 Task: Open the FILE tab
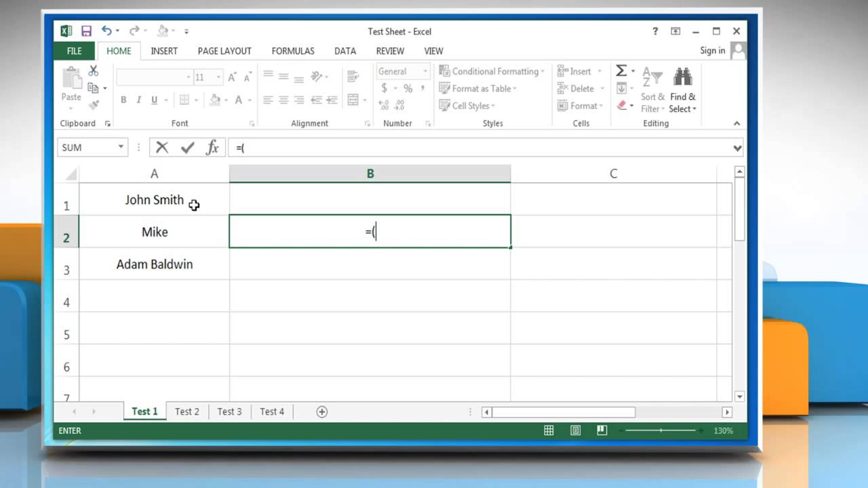coord(75,51)
